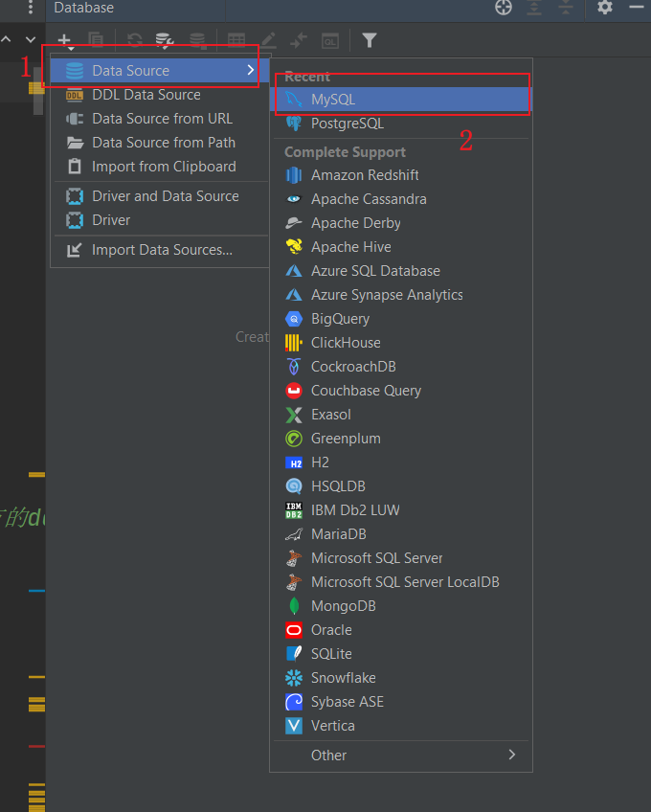Click the three-dot vertical menu left of Database

click(x=31, y=7)
